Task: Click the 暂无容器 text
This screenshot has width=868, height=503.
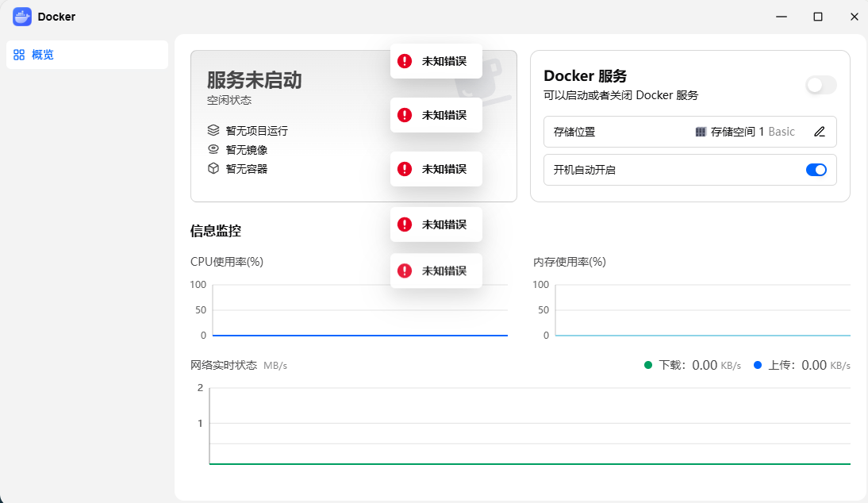Action: point(246,169)
